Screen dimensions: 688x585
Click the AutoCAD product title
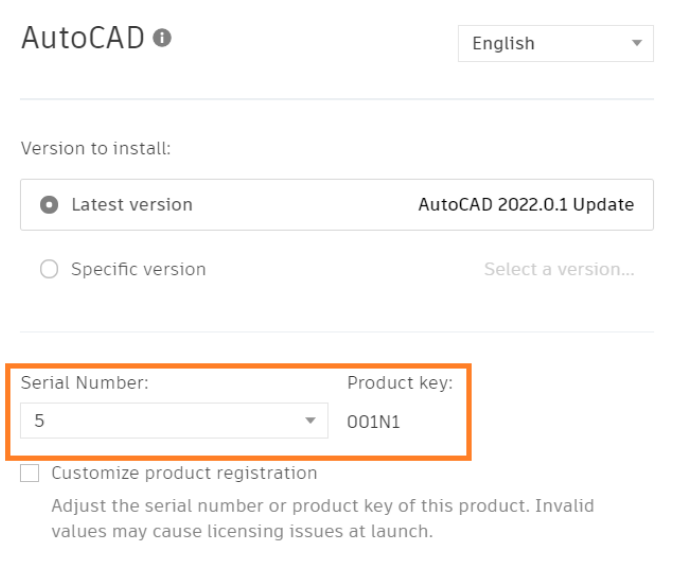point(83,38)
